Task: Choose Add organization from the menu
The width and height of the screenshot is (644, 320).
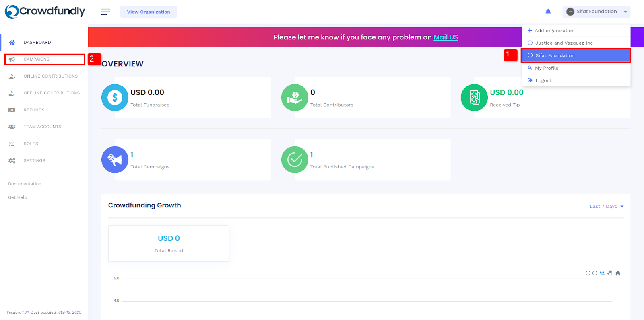Action: (x=576, y=31)
